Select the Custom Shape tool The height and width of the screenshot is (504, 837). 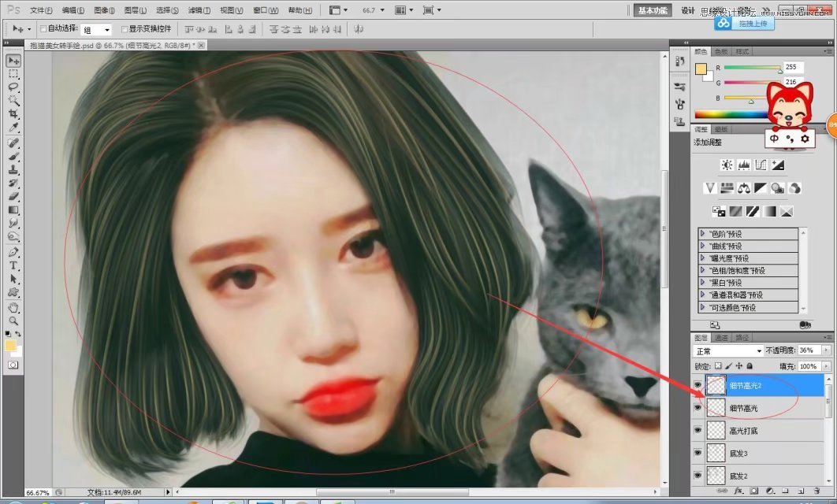pos(13,292)
